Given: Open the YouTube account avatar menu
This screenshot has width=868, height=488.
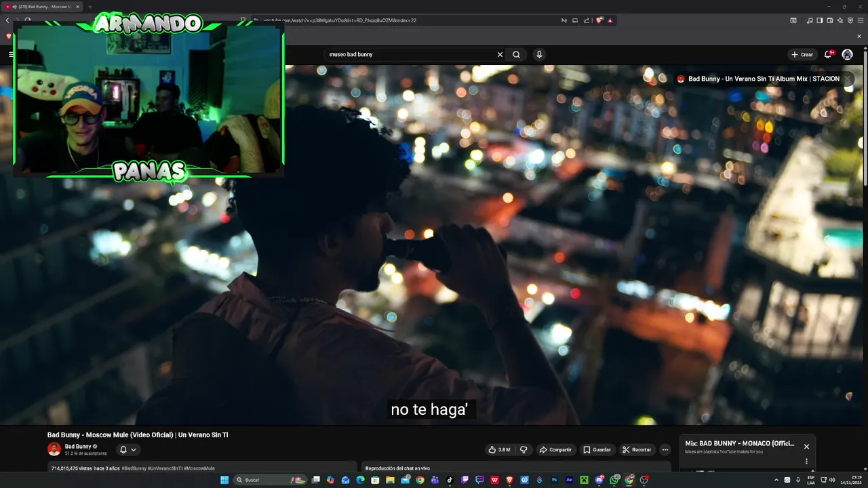Looking at the screenshot, I should point(847,54).
